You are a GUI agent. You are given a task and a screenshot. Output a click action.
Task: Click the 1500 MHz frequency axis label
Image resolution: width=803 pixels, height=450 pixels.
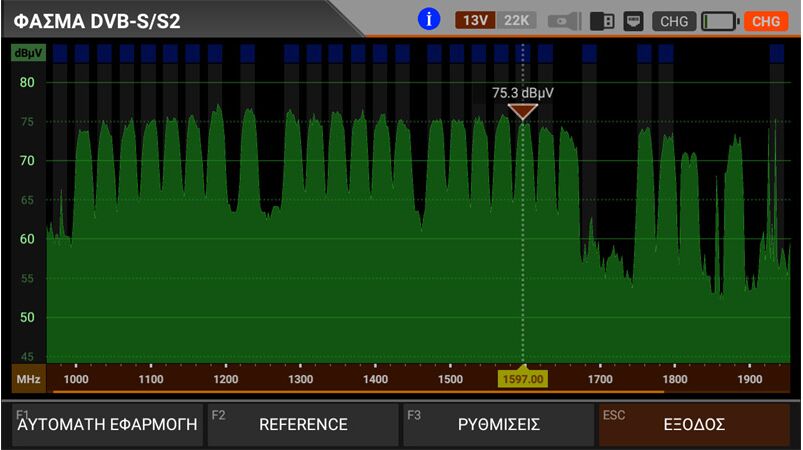(450, 379)
